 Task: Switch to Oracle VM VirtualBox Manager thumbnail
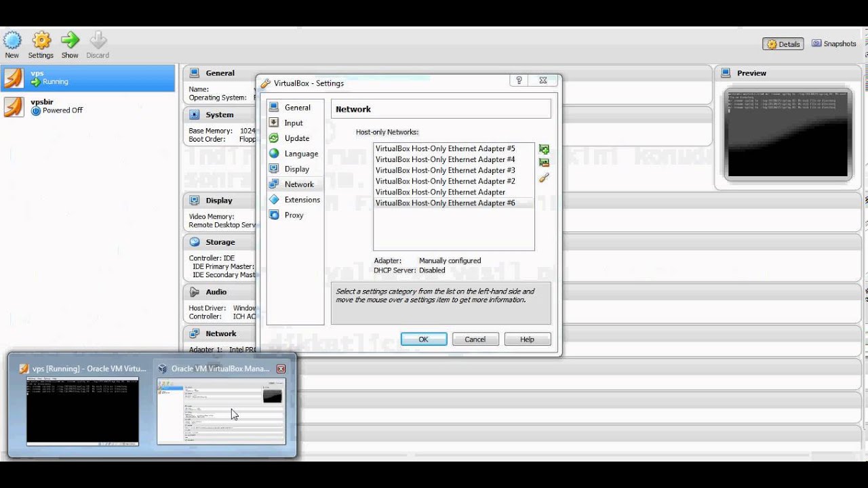tap(221, 405)
